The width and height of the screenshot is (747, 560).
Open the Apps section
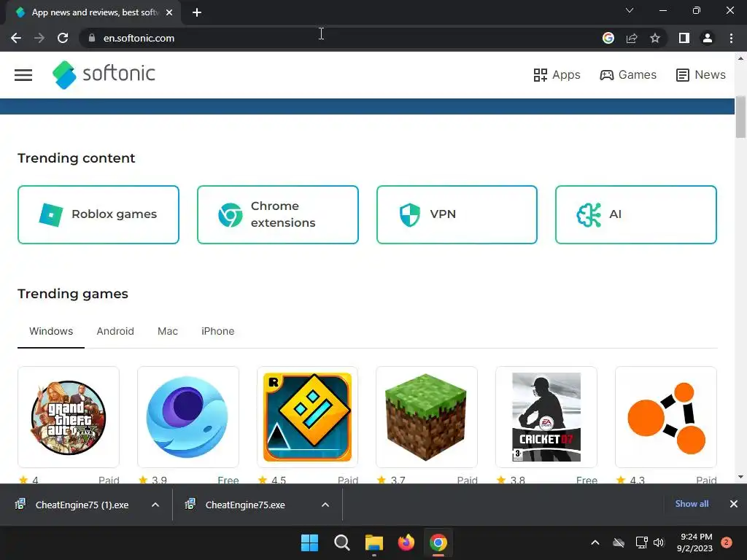point(557,75)
